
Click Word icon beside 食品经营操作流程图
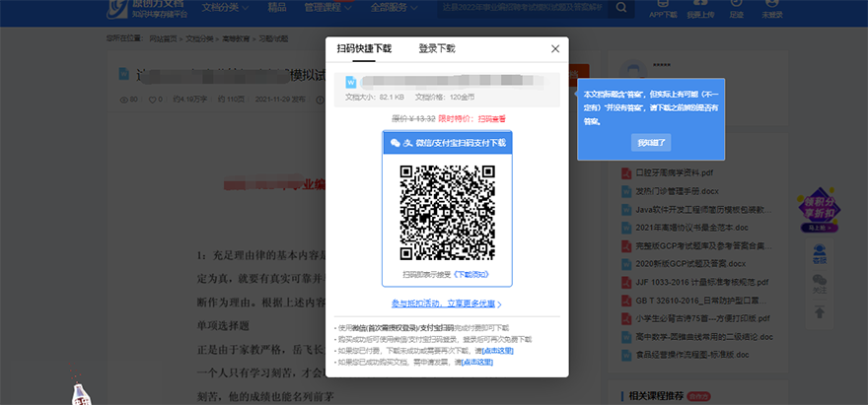pyautogui.click(x=626, y=355)
